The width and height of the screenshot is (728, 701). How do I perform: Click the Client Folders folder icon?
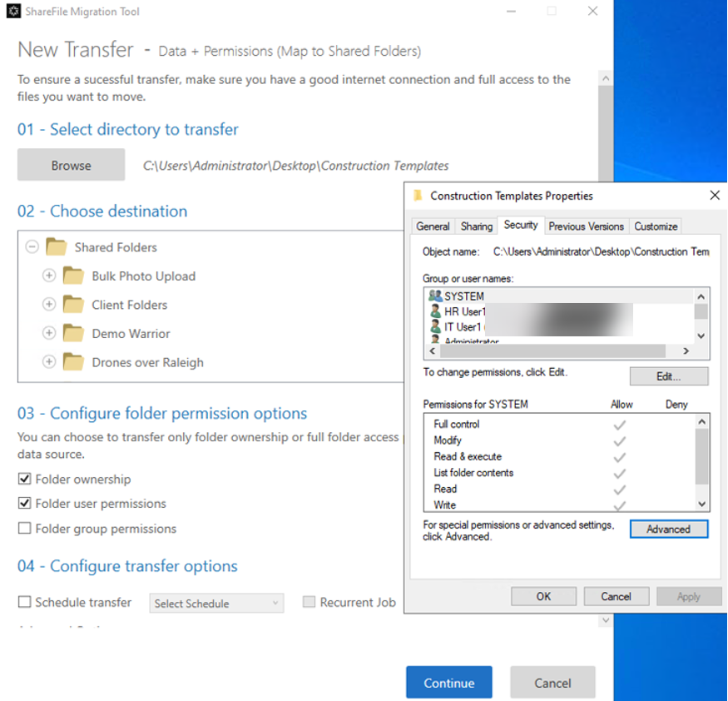pos(73,305)
